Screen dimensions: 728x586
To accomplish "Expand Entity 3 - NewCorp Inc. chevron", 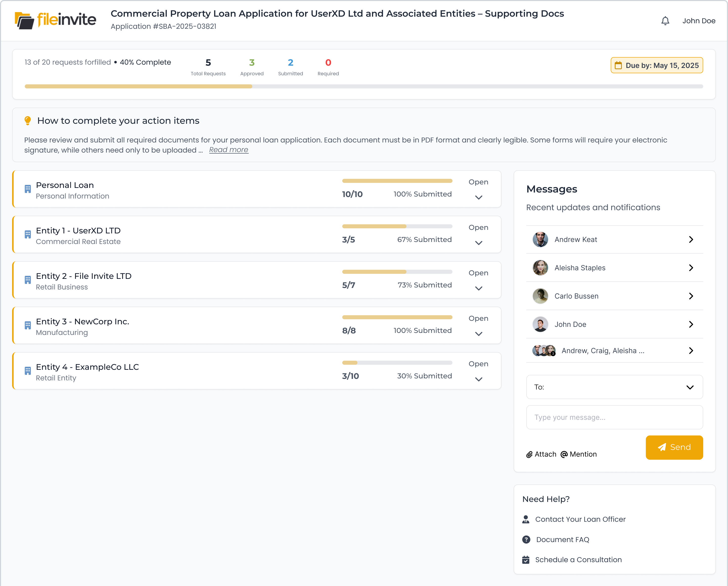I will point(478,334).
